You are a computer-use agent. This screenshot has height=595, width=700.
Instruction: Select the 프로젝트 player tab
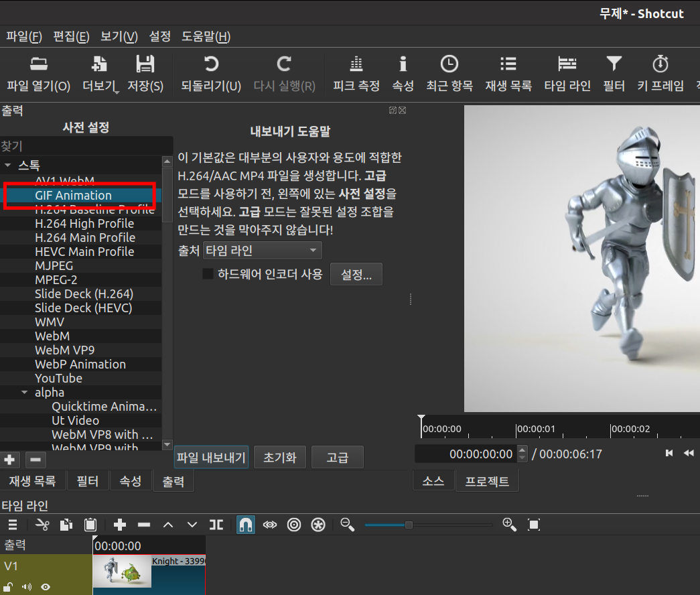click(487, 481)
